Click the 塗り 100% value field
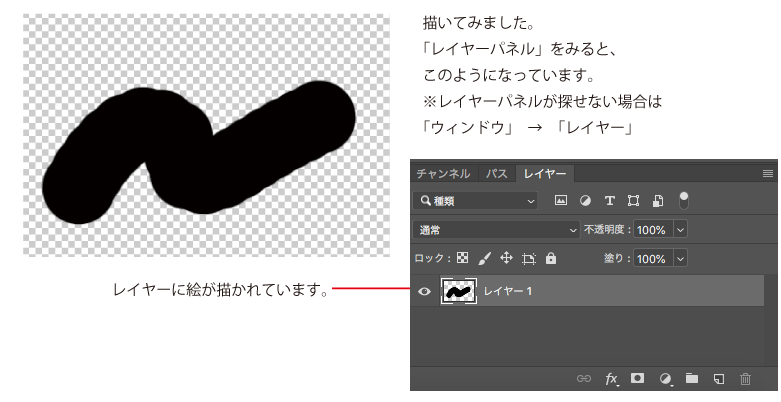 click(x=653, y=259)
